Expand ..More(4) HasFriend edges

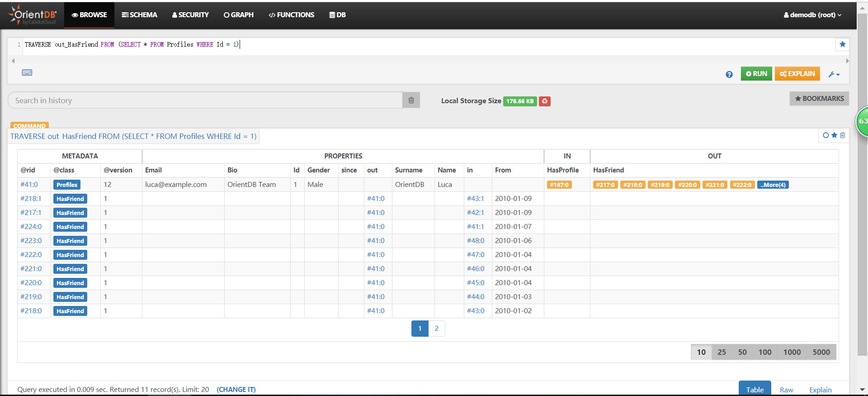(x=773, y=185)
